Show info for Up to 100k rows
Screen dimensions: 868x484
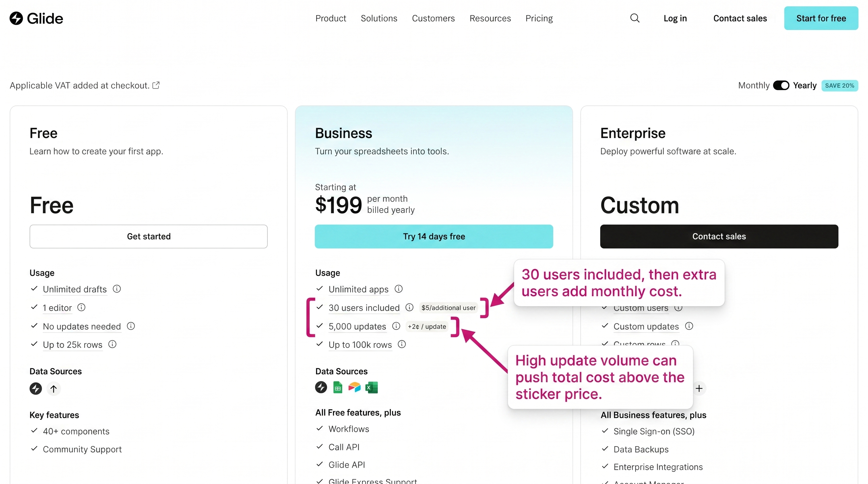click(x=402, y=344)
